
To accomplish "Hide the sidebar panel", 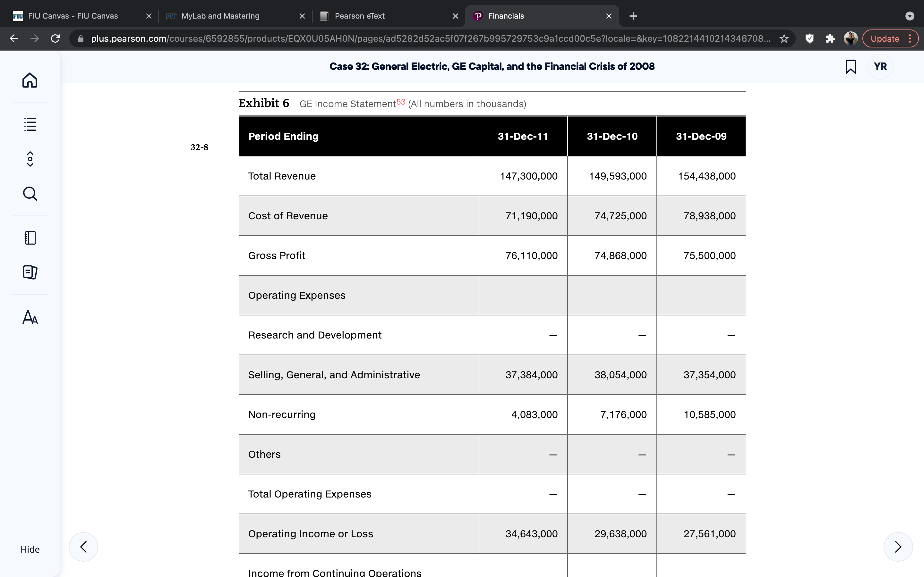I will tap(30, 549).
